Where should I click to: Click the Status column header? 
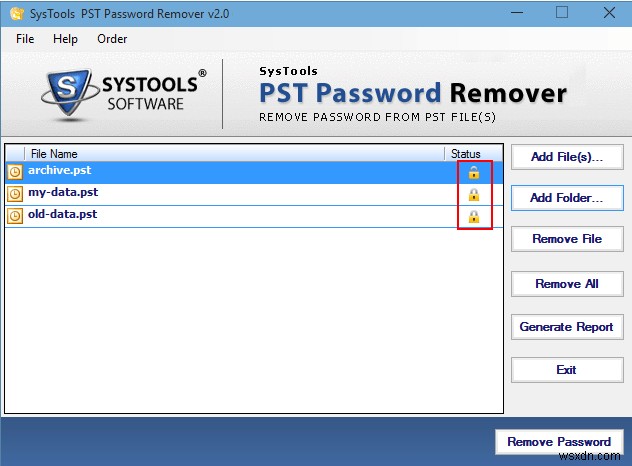click(x=474, y=154)
